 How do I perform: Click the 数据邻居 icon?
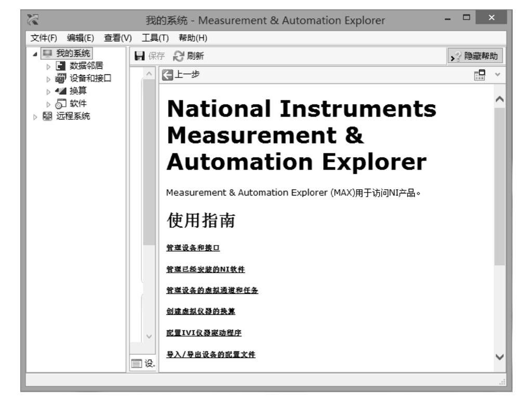[x=60, y=66]
